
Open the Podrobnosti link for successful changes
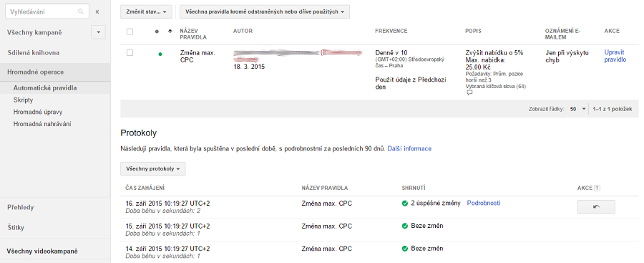click(x=484, y=203)
